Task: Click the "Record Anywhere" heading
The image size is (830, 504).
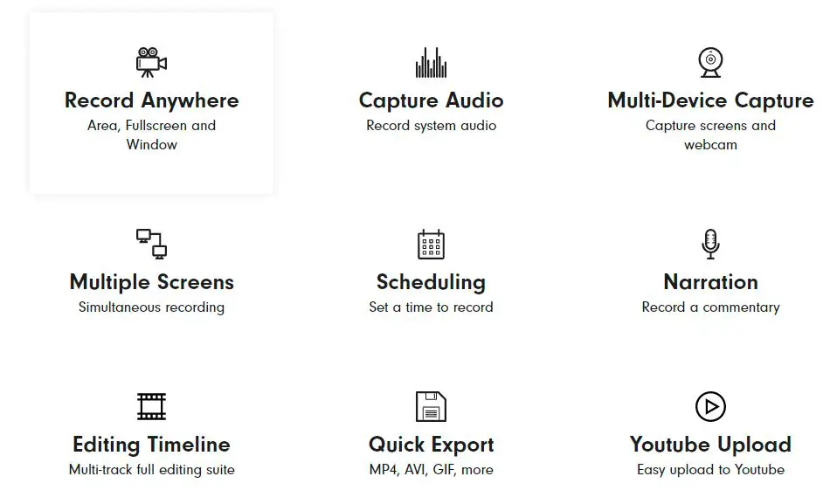Action: coord(151,100)
